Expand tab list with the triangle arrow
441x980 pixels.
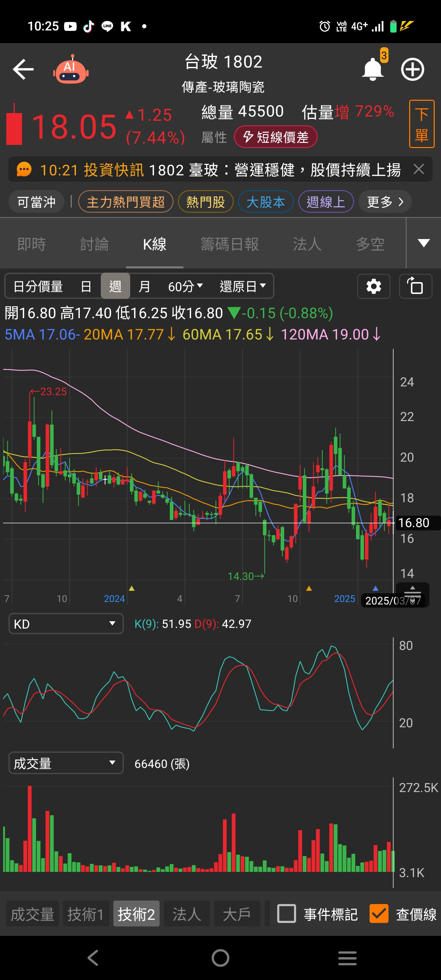[423, 243]
